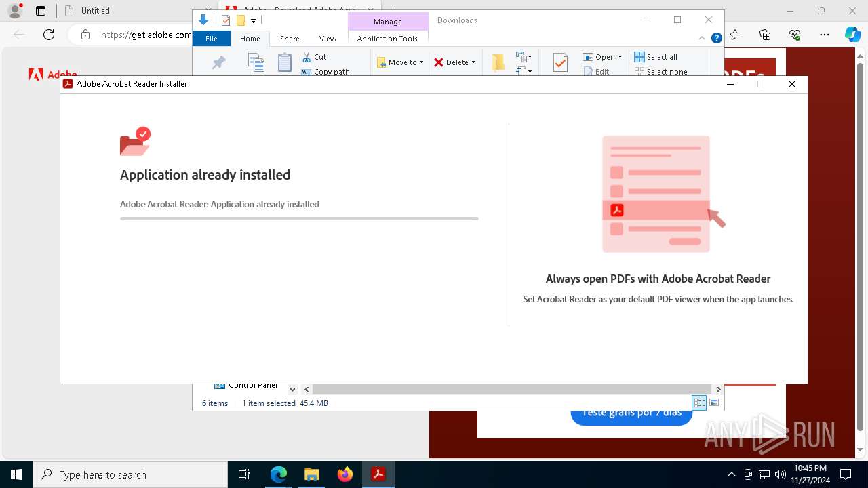The width and height of the screenshot is (868, 488).
Task: Open the File tab in File Explorer
Action: point(212,39)
